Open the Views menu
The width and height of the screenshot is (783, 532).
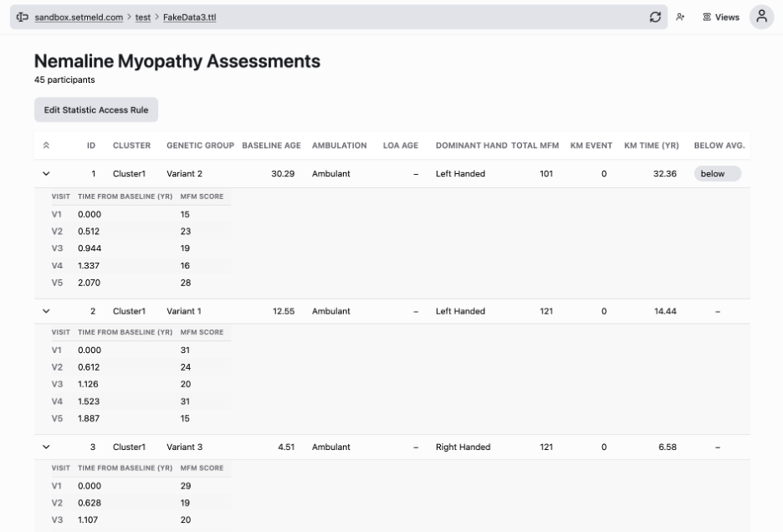[720, 17]
